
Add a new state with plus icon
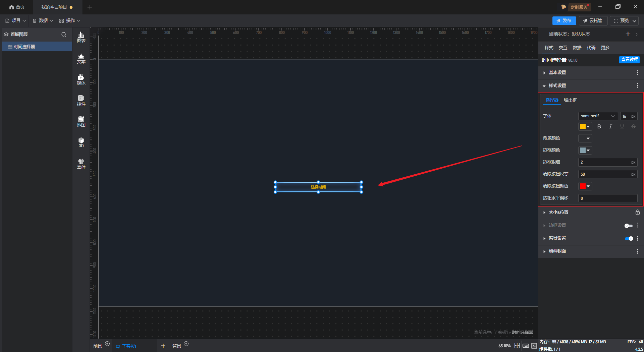628,34
